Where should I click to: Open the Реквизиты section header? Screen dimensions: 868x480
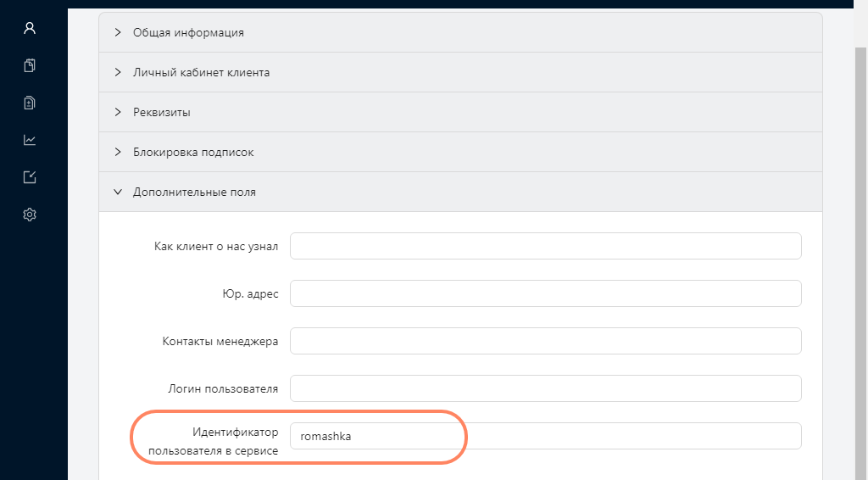pos(460,113)
